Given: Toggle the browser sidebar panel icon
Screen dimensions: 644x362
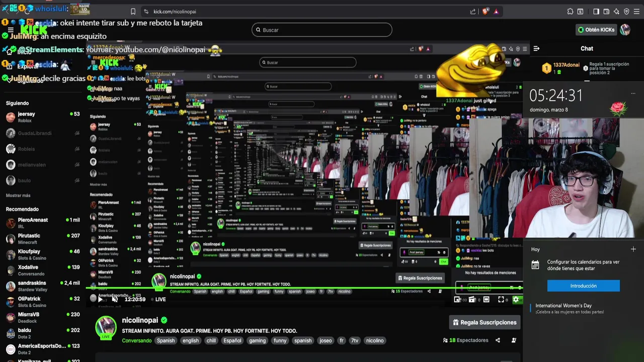Looking at the screenshot, I should (x=596, y=12).
